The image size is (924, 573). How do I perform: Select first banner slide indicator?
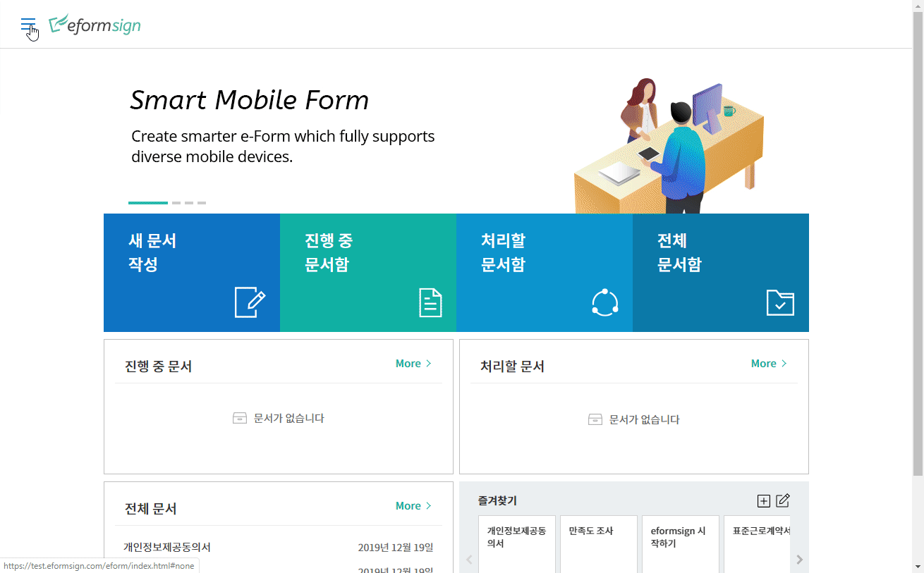tap(148, 203)
